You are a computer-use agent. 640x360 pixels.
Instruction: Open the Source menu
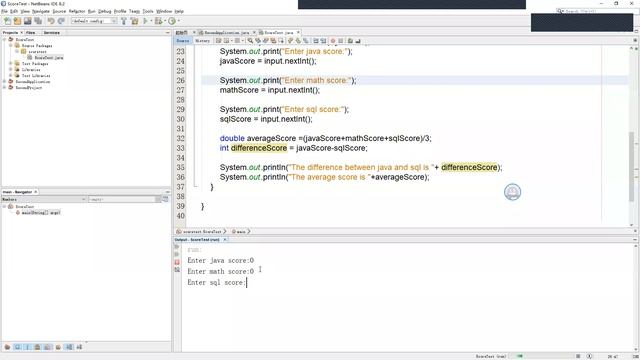(59, 11)
